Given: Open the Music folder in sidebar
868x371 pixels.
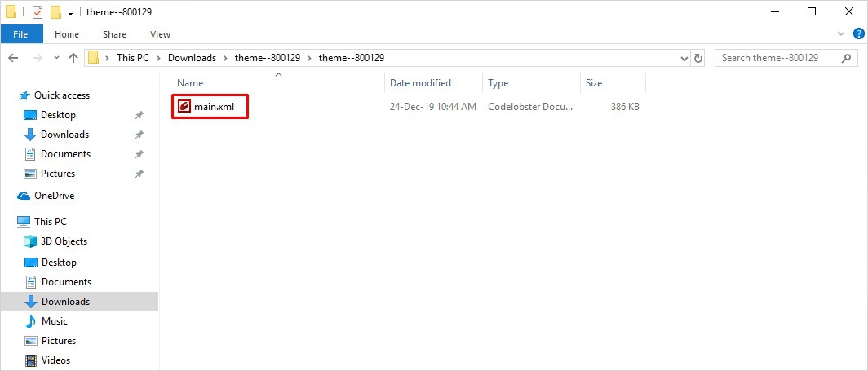Looking at the screenshot, I should (54, 321).
